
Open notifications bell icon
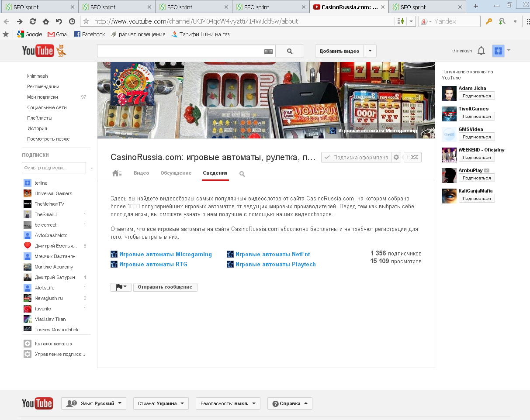point(481,51)
